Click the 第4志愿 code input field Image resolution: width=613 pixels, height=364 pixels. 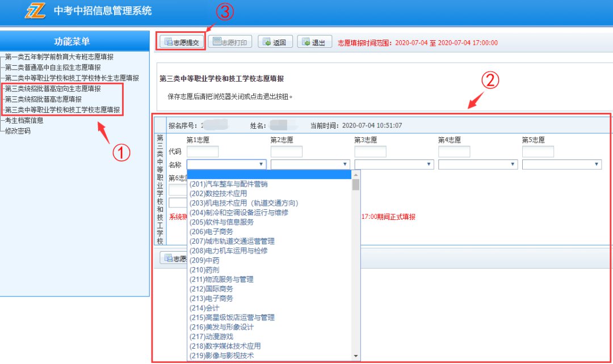tap(454, 152)
